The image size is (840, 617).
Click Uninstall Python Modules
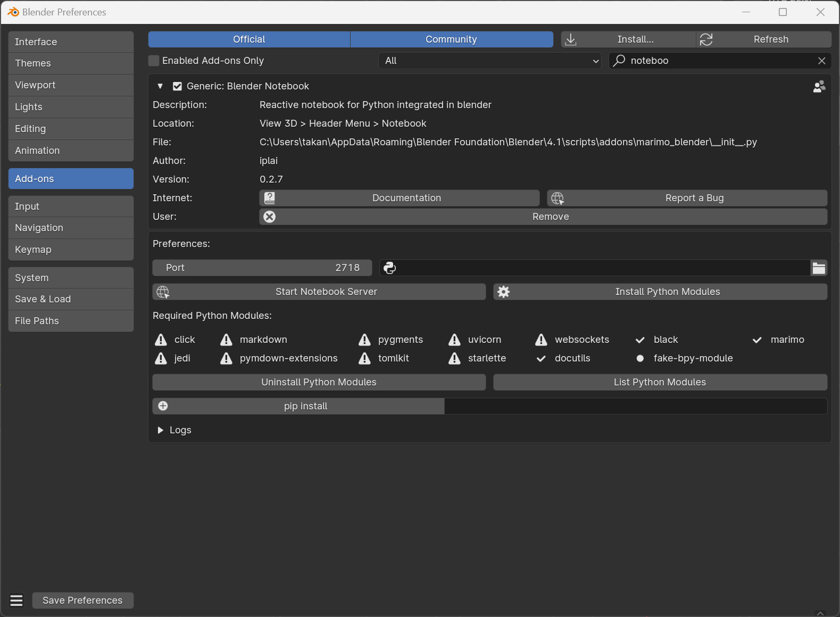[319, 382]
